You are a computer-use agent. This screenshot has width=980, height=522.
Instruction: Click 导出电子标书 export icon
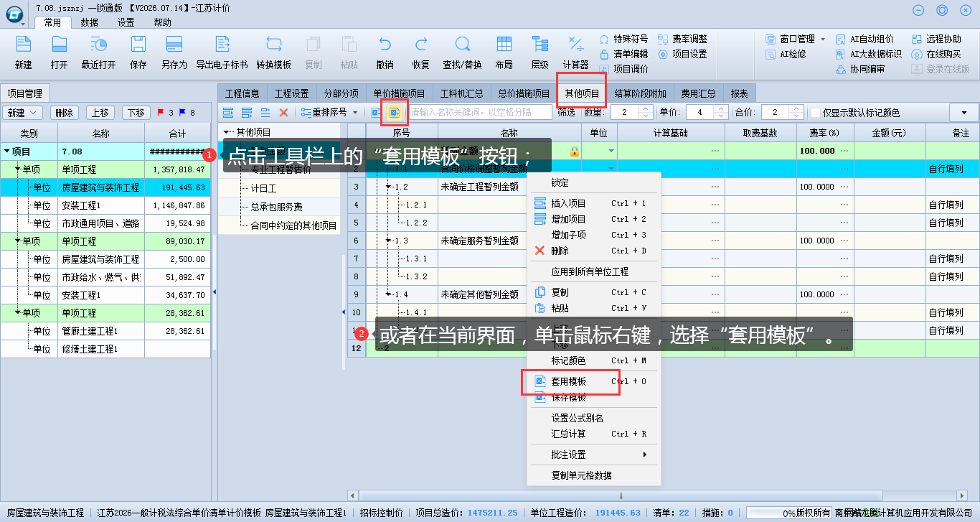tap(222, 52)
